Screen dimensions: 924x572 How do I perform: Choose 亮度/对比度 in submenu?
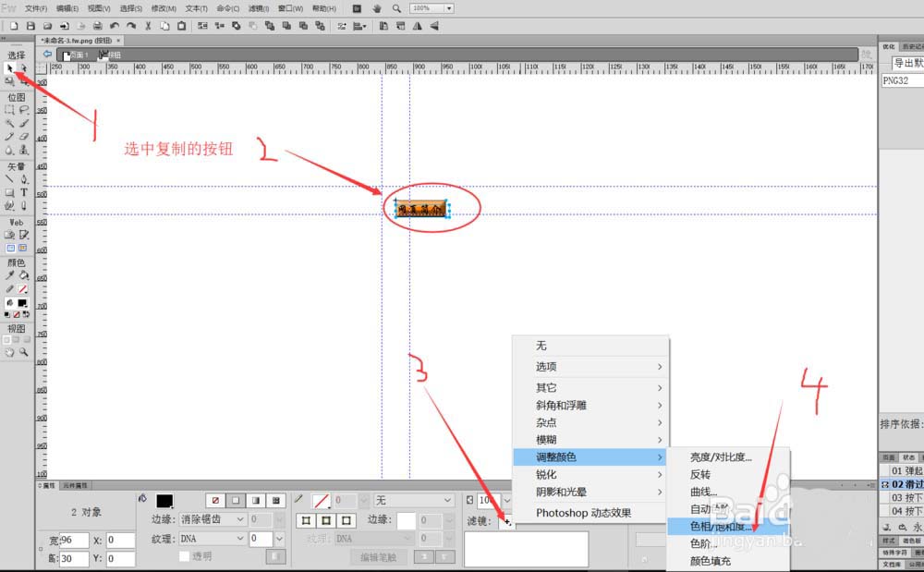tap(728, 457)
